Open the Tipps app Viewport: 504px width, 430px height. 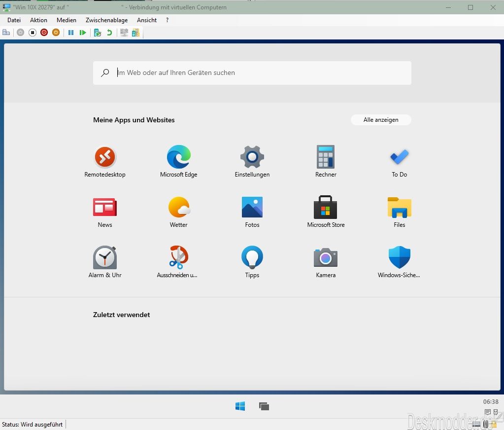252,262
